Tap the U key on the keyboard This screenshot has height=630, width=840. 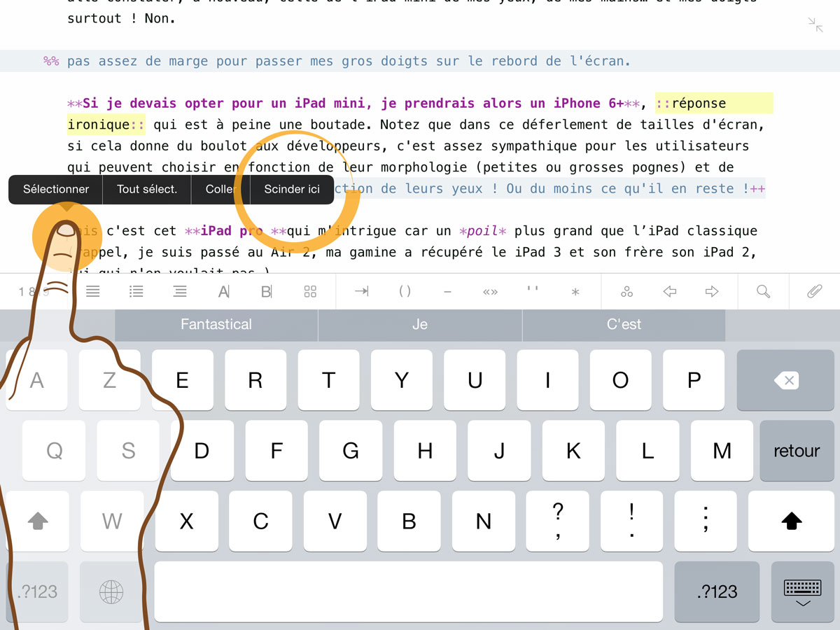click(475, 380)
